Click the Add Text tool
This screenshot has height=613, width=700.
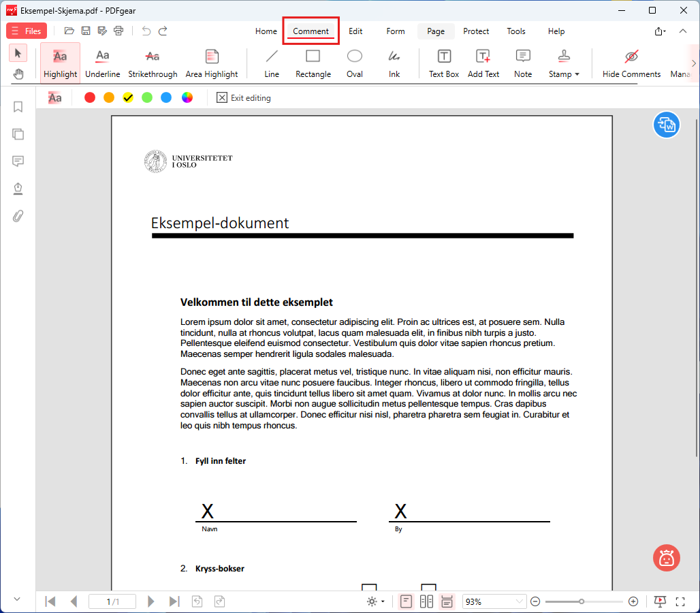(483, 63)
